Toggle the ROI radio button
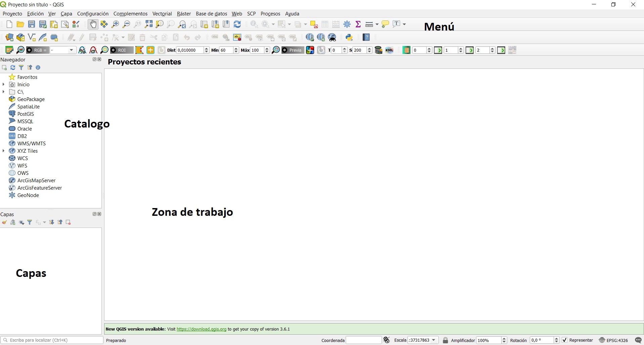Image resolution: width=644 pixels, height=345 pixels. (114, 50)
